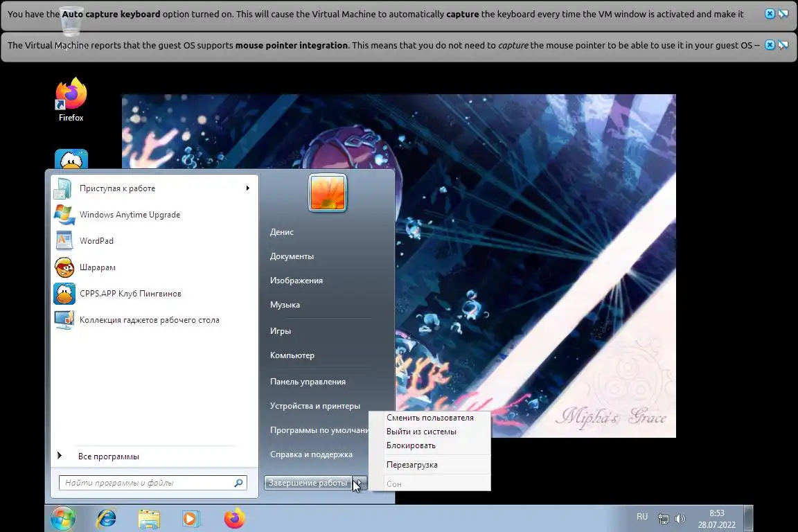This screenshot has height=532, width=798.
Task: Click the shutdown options arrow button
Action: 359,483
